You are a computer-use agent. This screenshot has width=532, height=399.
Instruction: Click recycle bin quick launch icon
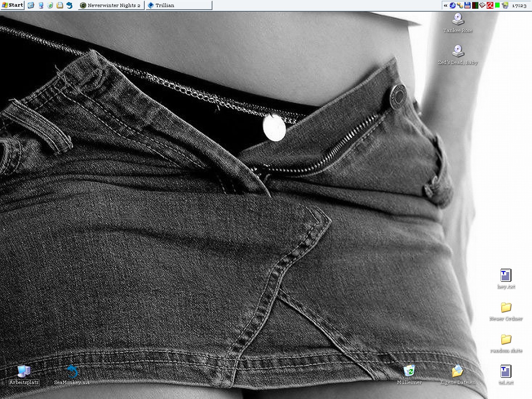[x=50, y=5]
